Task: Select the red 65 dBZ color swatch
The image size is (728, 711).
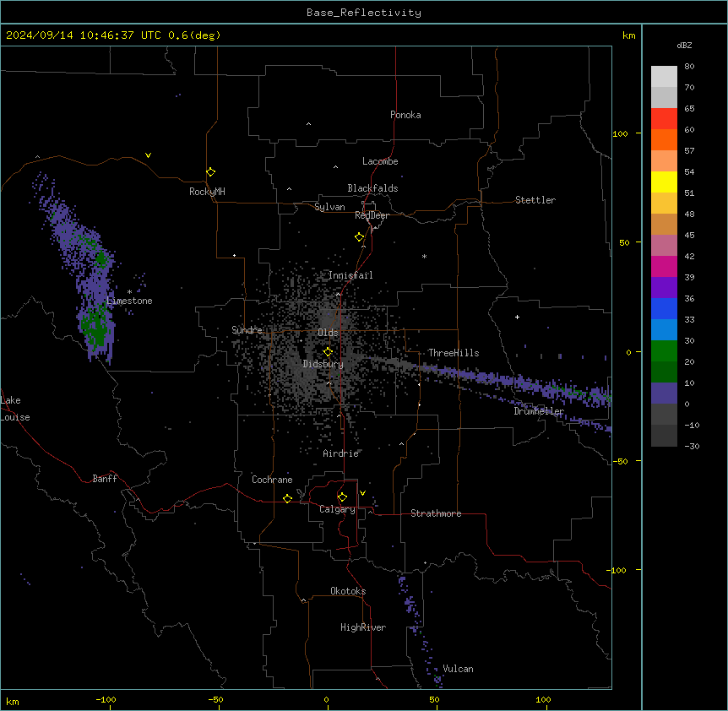Action: (x=664, y=118)
